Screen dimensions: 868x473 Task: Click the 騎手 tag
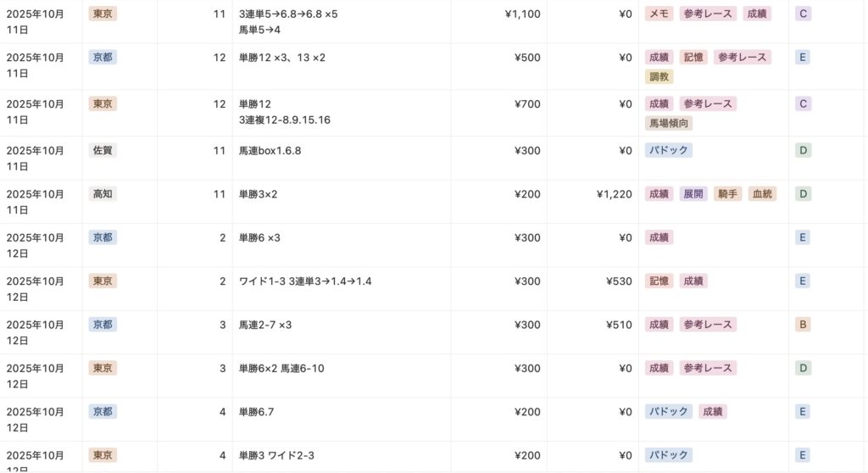tap(727, 194)
